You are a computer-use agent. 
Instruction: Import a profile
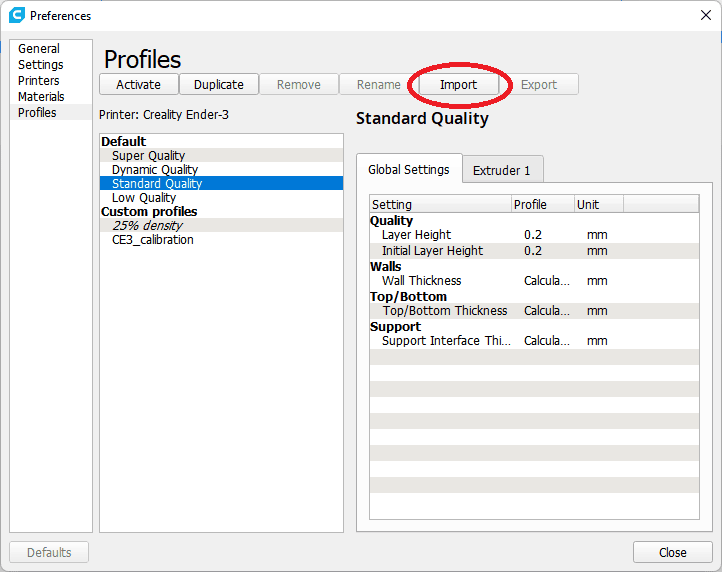point(459,84)
